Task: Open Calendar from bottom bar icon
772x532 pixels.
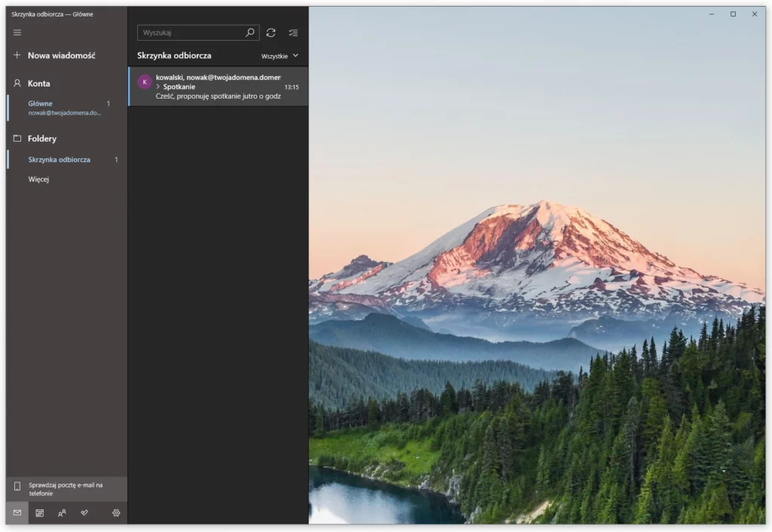Action: point(40,513)
